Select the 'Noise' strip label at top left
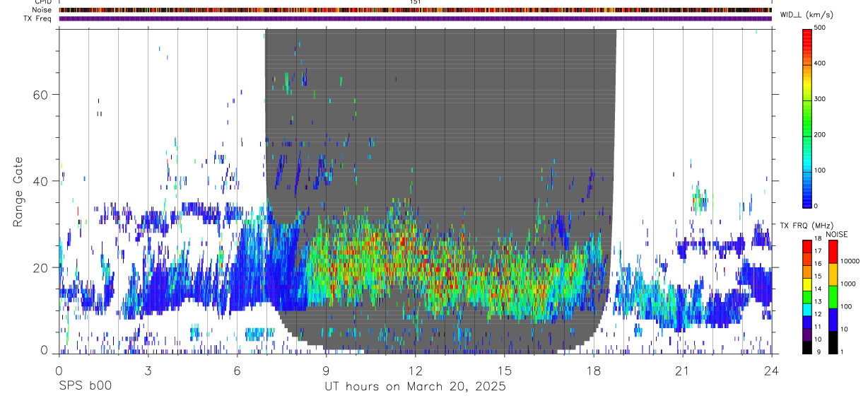The width and height of the screenshot is (868, 401). click(42, 10)
